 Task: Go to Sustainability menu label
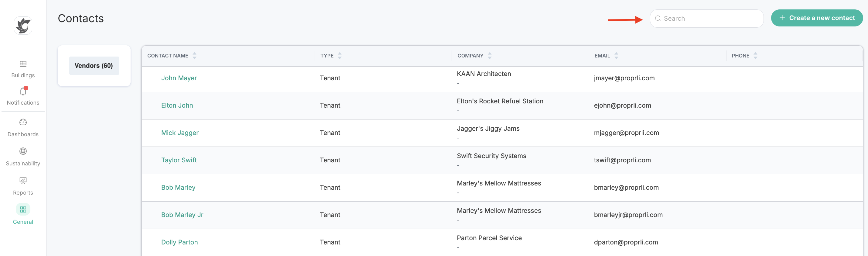(x=23, y=164)
